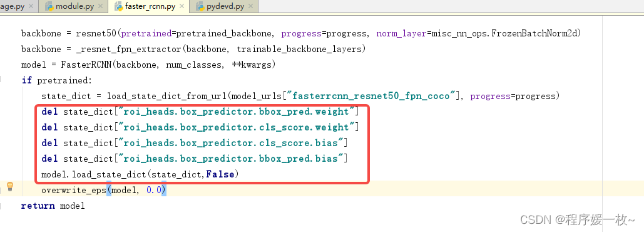Click the lightbulb intention icon in gutter
644x232 pixels.
10,187
